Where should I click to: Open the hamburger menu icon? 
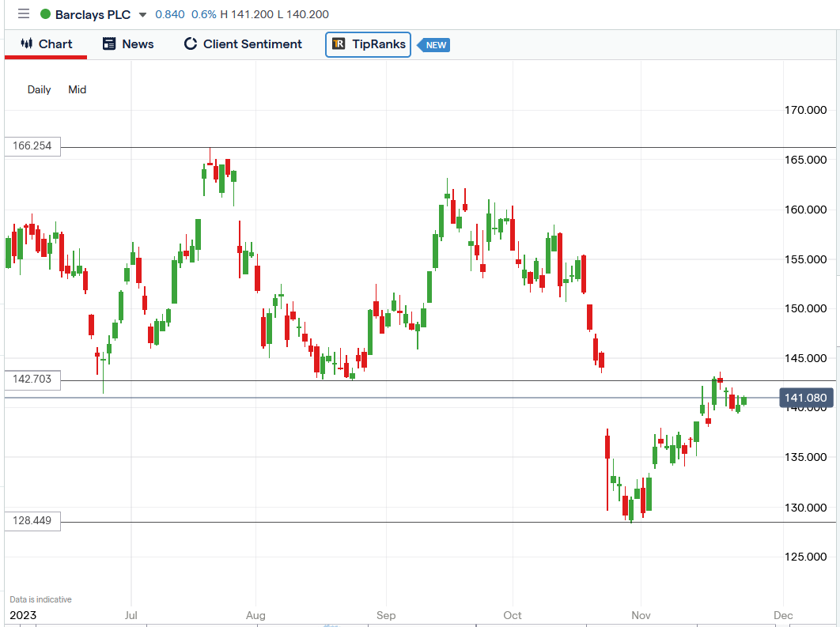[x=24, y=14]
